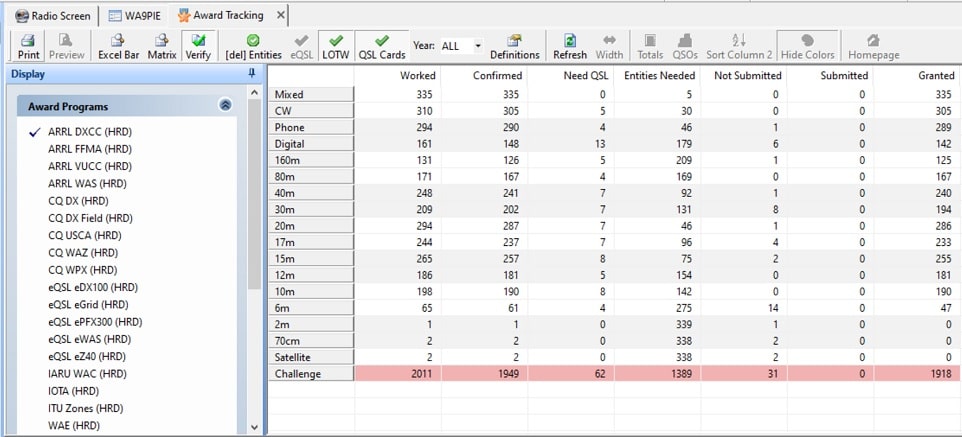Select eQSL eGrid (HRD) award
Viewport: 962px width, 437px height.
click(88, 304)
